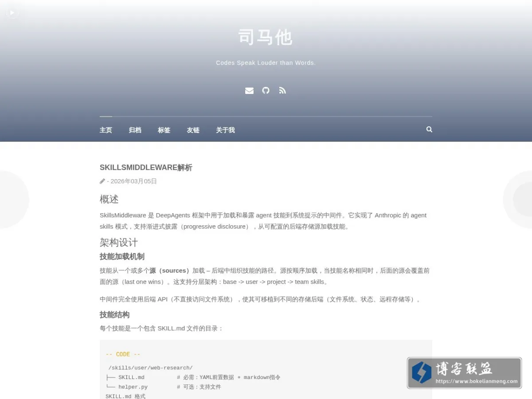Click the 2026年03月05日 post date
The height and width of the screenshot is (399, 532).
point(133,181)
